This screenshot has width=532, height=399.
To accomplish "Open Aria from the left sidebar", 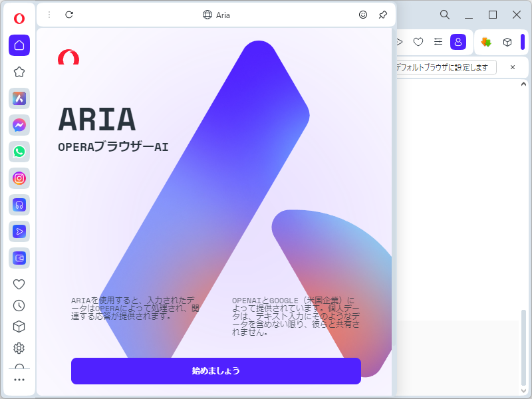I will click(x=19, y=99).
